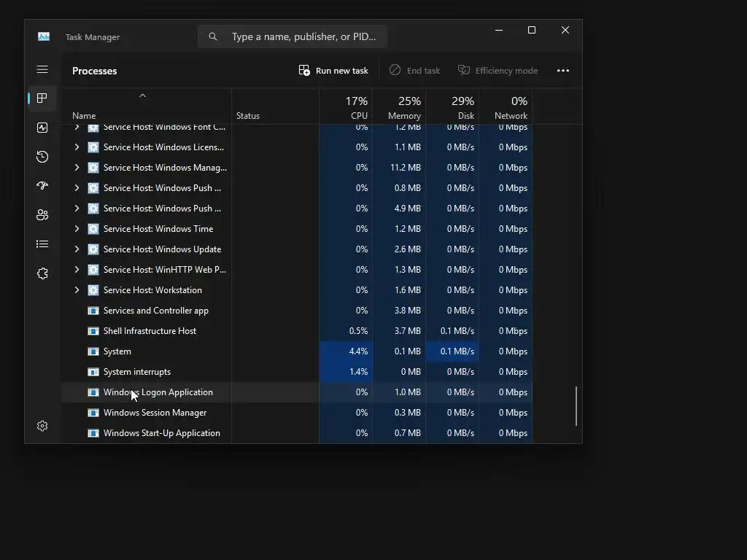
Task: Click the Service Host: Workstation gear icon
Action: click(x=93, y=290)
